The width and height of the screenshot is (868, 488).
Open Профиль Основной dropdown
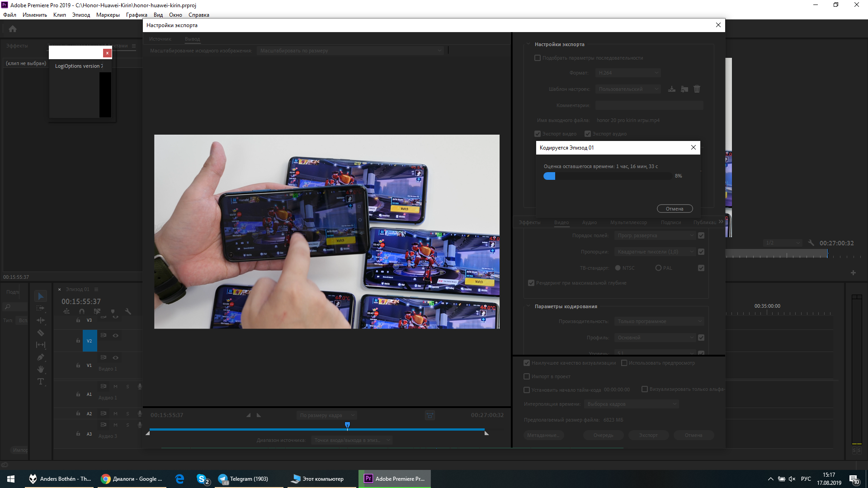click(655, 338)
